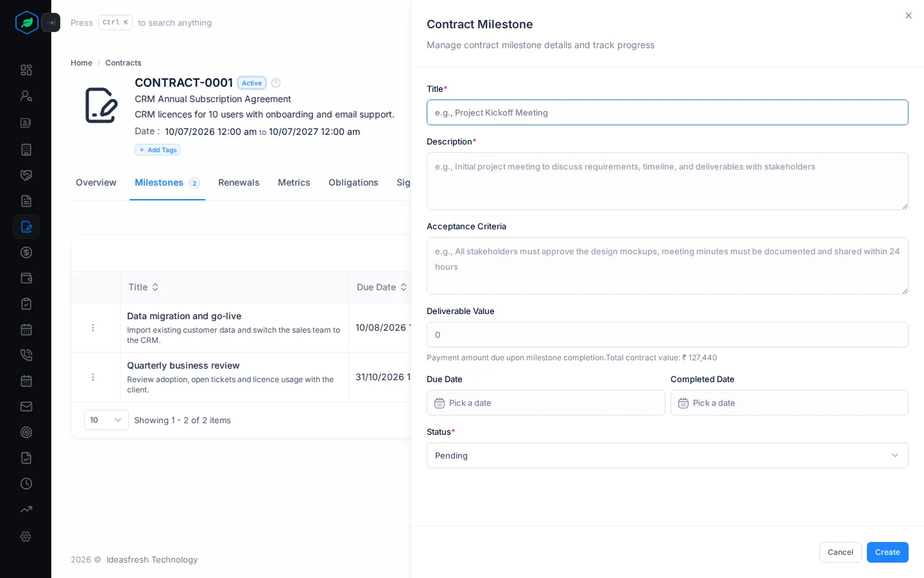Select the active contracts sidebar icon

[x=26, y=227]
